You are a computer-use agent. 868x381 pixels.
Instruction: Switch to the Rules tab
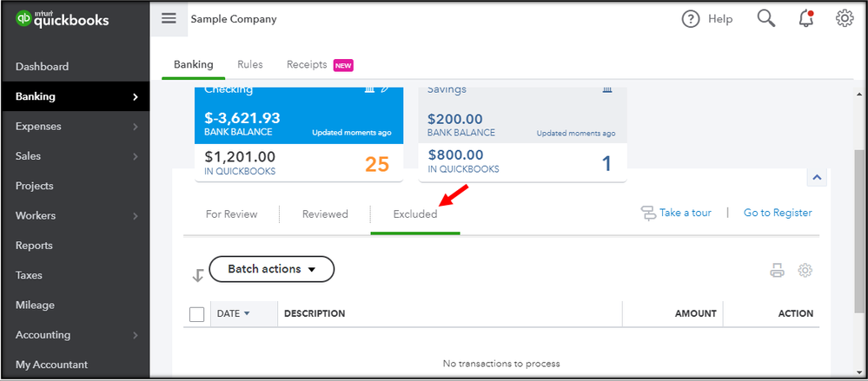(x=250, y=65)
